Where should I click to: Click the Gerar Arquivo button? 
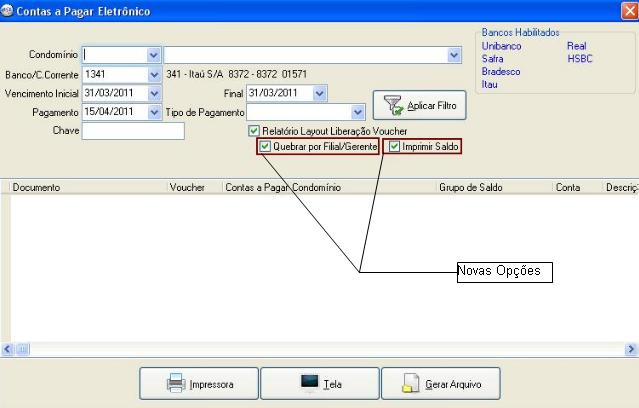[441, 383]
